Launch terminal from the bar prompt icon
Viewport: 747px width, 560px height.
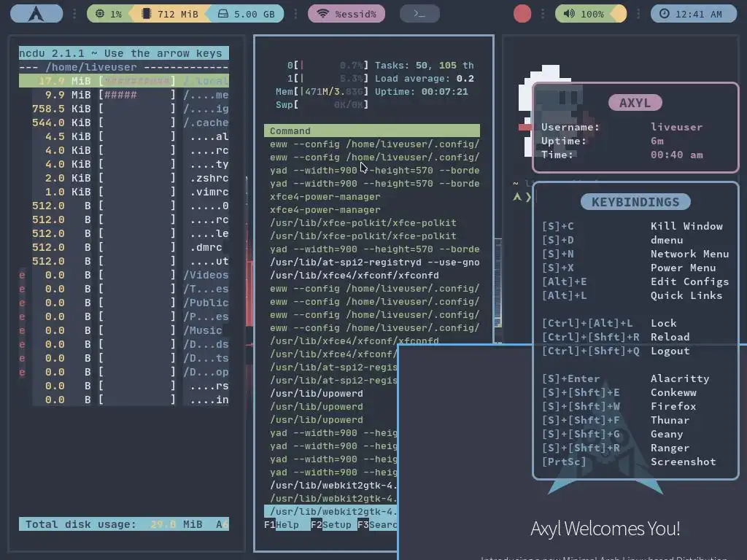pos(419,14)
